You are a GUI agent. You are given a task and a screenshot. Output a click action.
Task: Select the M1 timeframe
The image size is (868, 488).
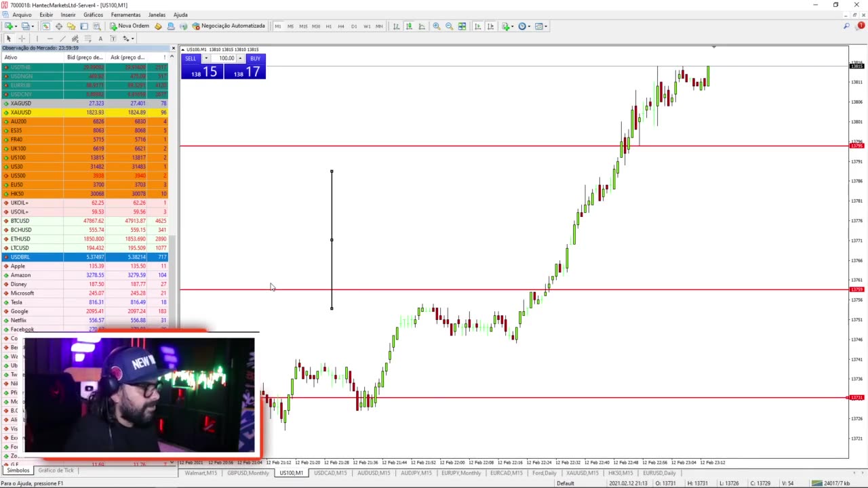pyautogui.click(x=278, y=26)
